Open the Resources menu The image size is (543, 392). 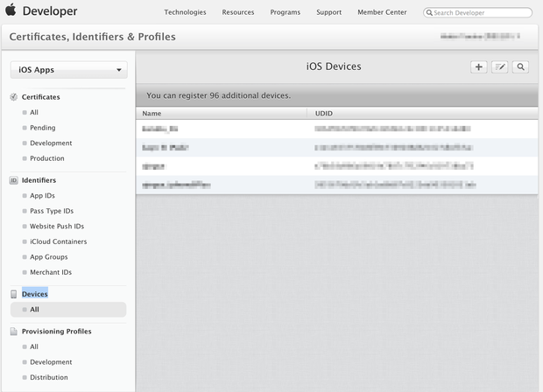[238, 12]
